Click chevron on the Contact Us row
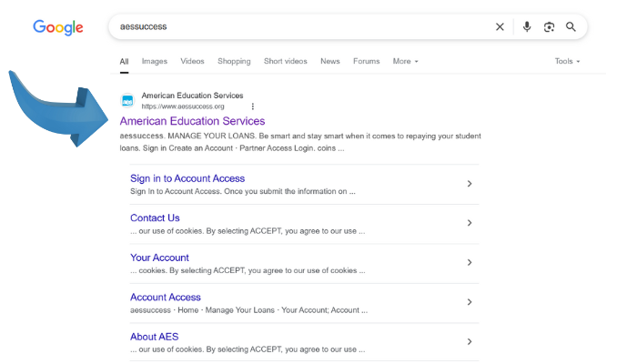Viewport: 637px width, 364px height. click(x=470, y=223)
